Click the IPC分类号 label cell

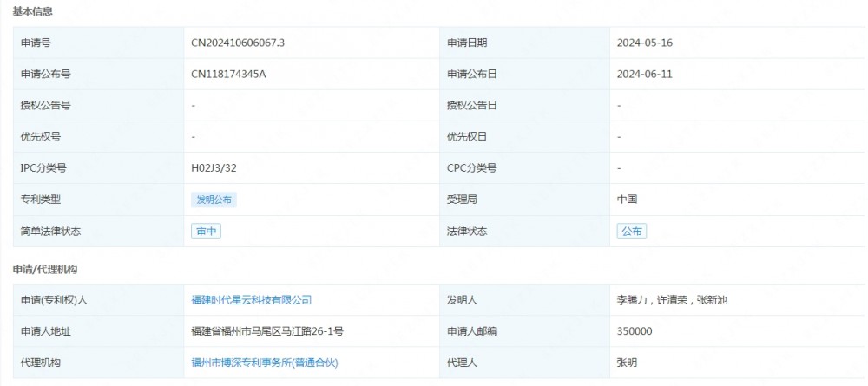[x=99, y=168]
